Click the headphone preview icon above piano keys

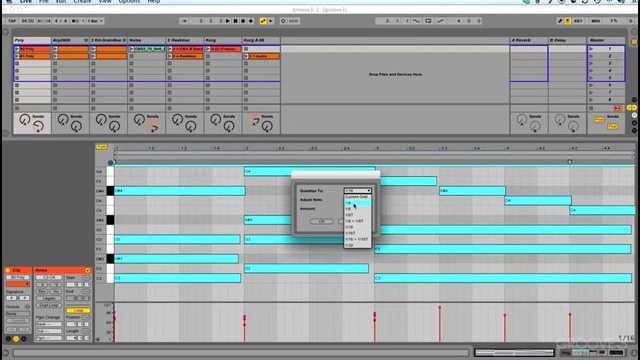(111, 162)
